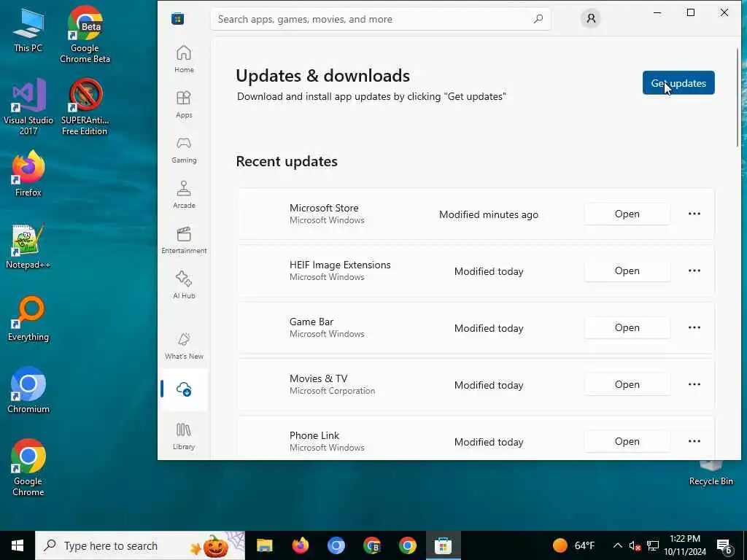
Task: Open Windows Start menu
Action: (x=18, y=545)
